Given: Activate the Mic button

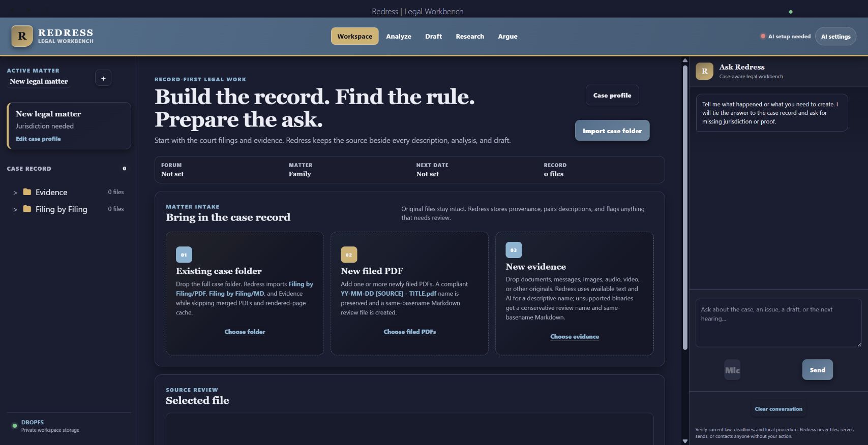Looking at the screenshot, I should tap(732, 370).
